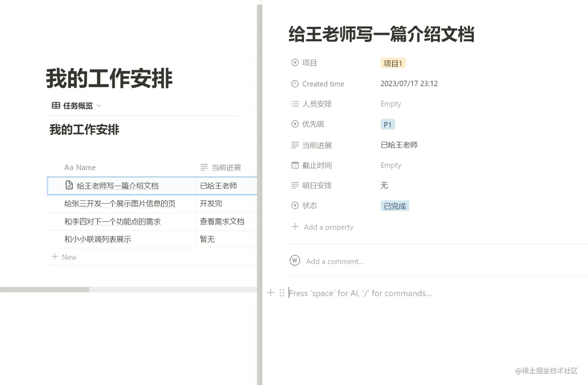
Task: Click the Created time clock icon
Action: click(x=295, y=84)
